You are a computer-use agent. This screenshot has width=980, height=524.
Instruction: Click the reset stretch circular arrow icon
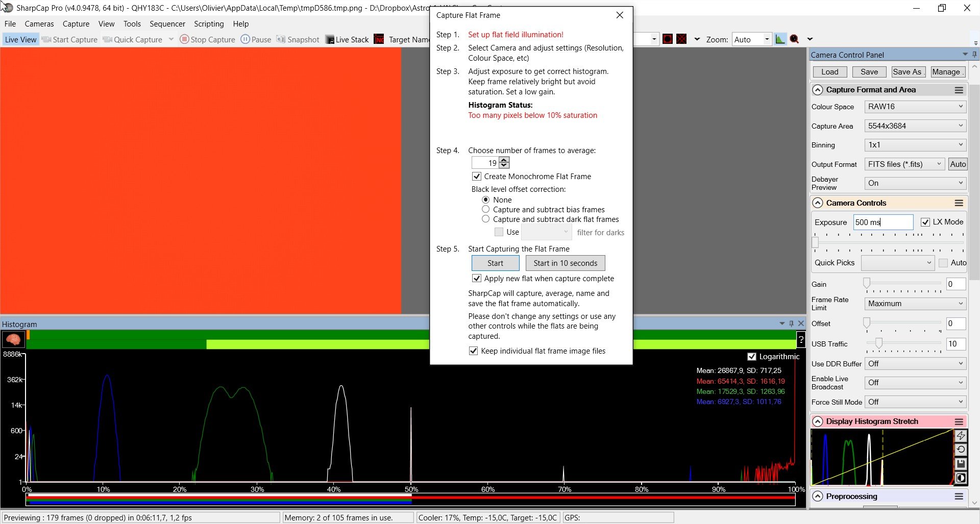[961, 450]
